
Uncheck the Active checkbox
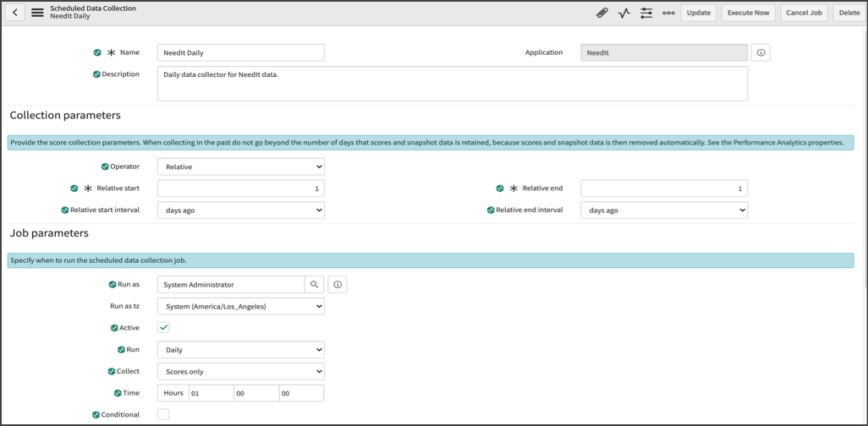pyautogui.click(x=163, y=327)
